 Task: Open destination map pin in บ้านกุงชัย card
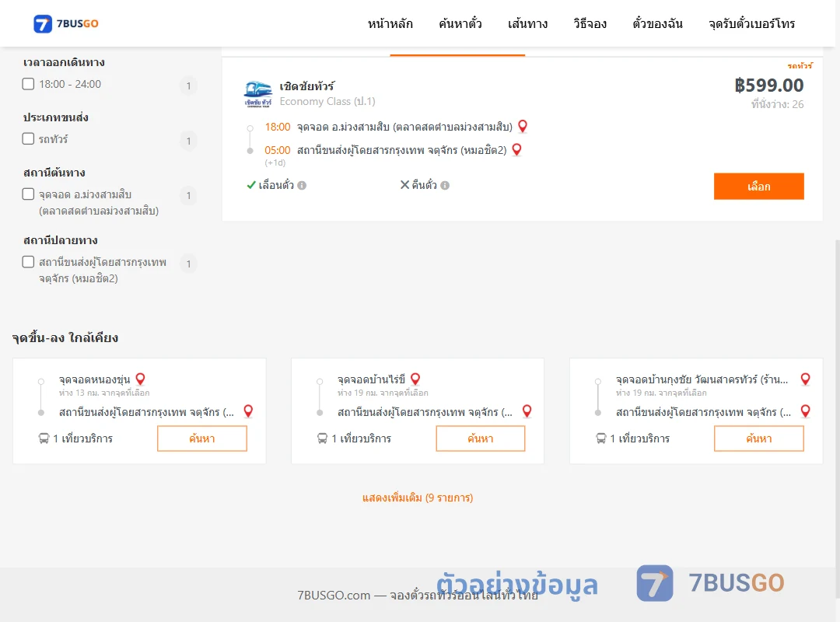[805, 411]
